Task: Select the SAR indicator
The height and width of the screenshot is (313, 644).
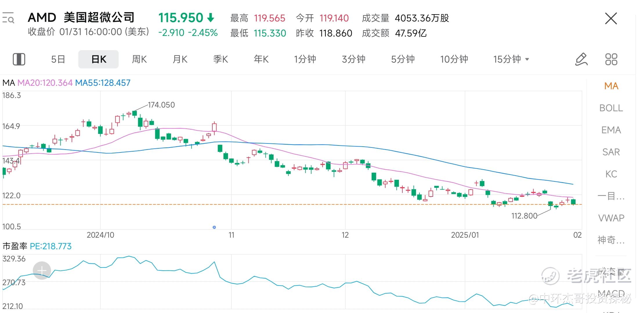Action: [611, 152]
